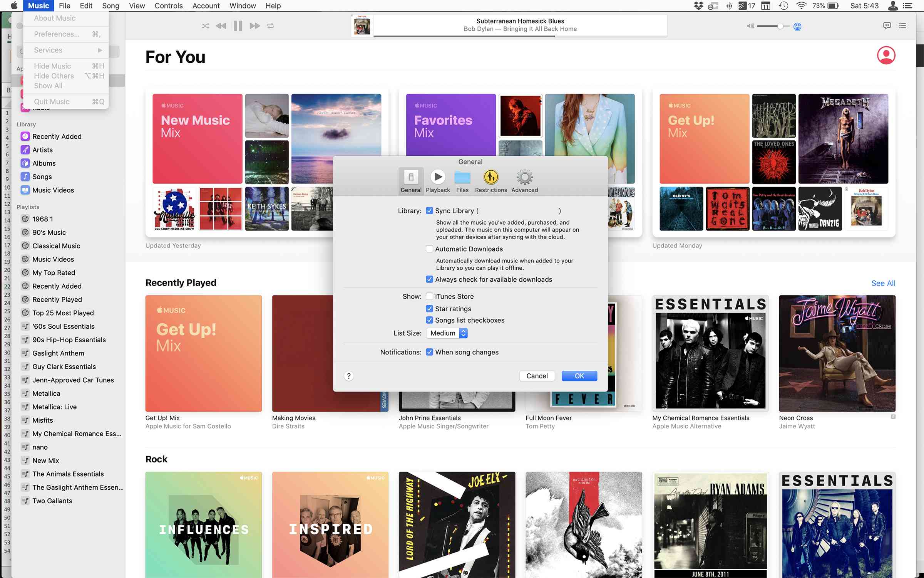This screenshot has width=924, height=578.
Task: Seek within song progress bar
Action: point(520,36)
